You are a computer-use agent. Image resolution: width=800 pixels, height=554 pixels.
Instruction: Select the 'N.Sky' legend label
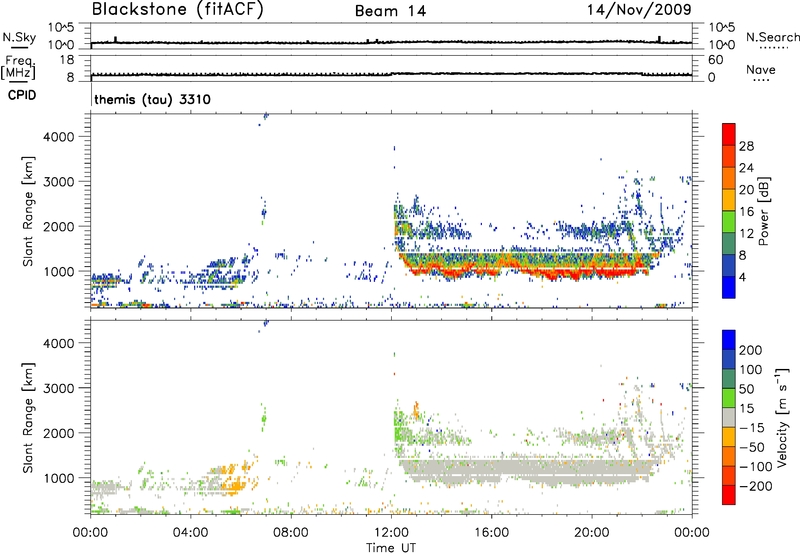[x=19, y=37]
